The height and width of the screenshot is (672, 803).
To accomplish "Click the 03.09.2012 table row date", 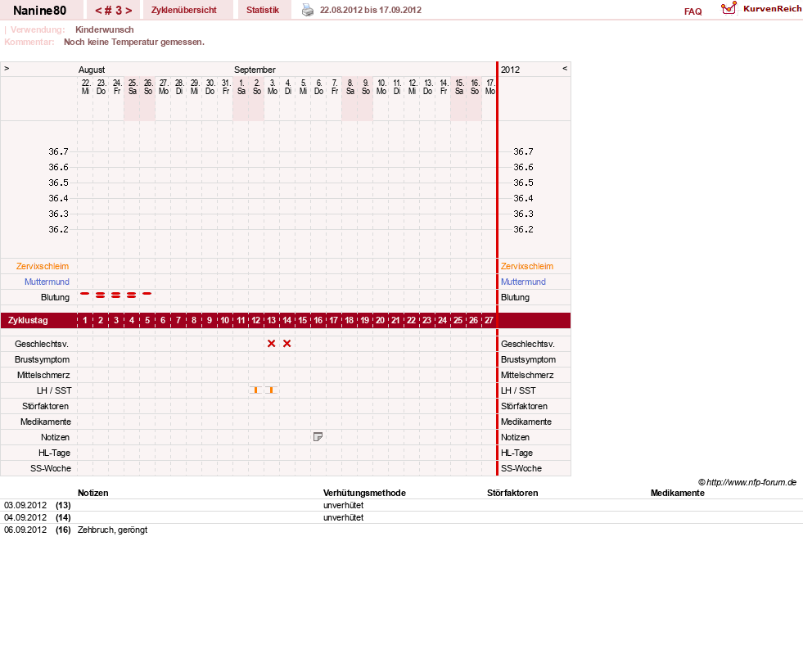I will 25,505.
